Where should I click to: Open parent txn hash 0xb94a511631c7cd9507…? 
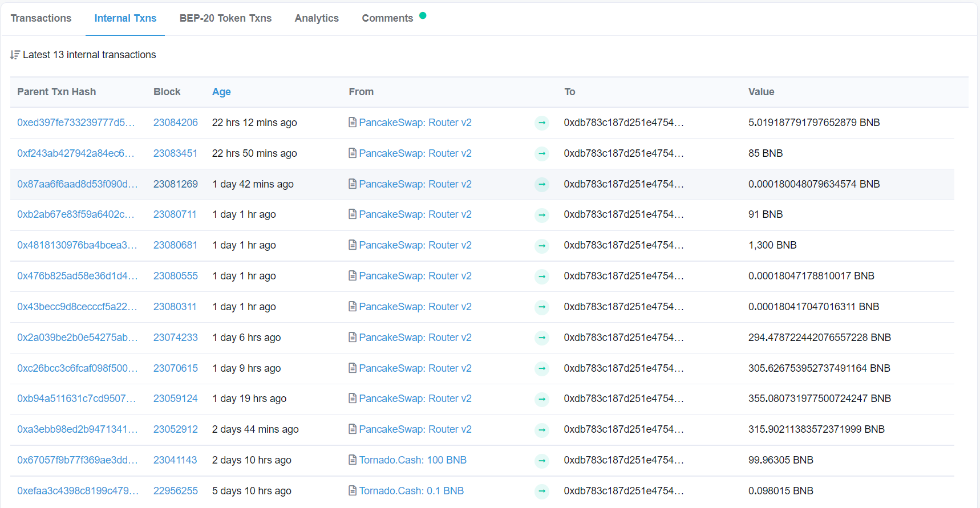point(76,399)
